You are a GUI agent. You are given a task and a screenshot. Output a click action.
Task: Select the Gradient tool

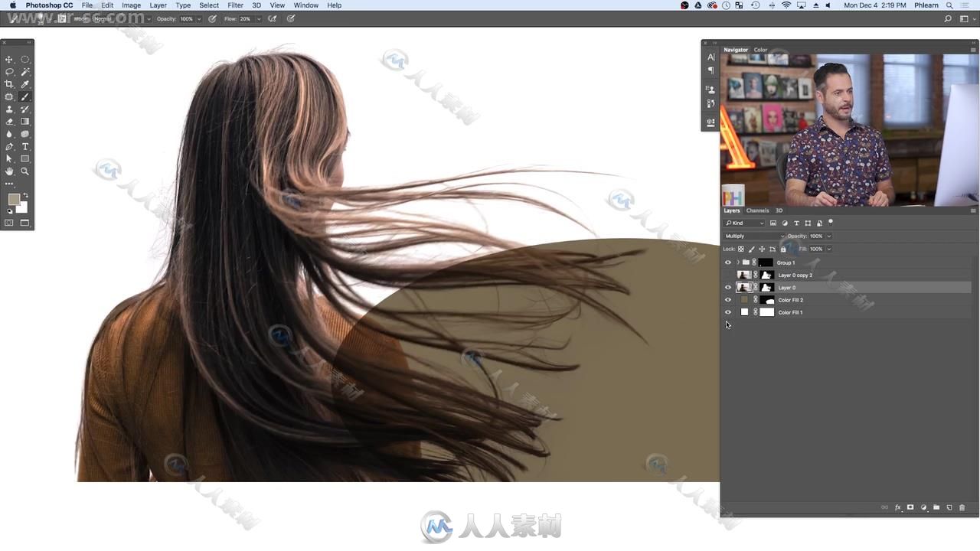[x=25, y=122]
